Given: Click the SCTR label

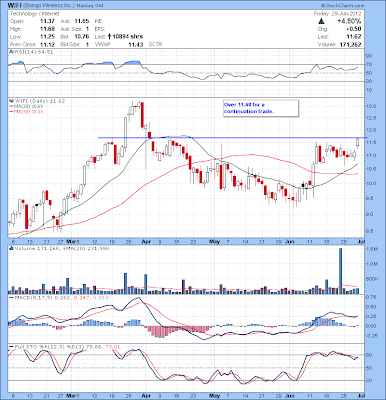Looking at the screenshot, I should point(156,44).
